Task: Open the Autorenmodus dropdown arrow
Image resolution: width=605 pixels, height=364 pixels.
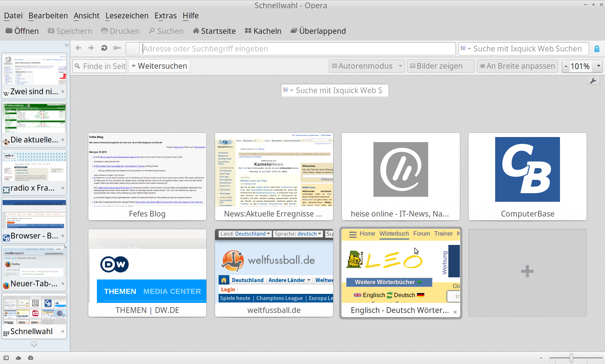Action: click(x=400, y=66)
